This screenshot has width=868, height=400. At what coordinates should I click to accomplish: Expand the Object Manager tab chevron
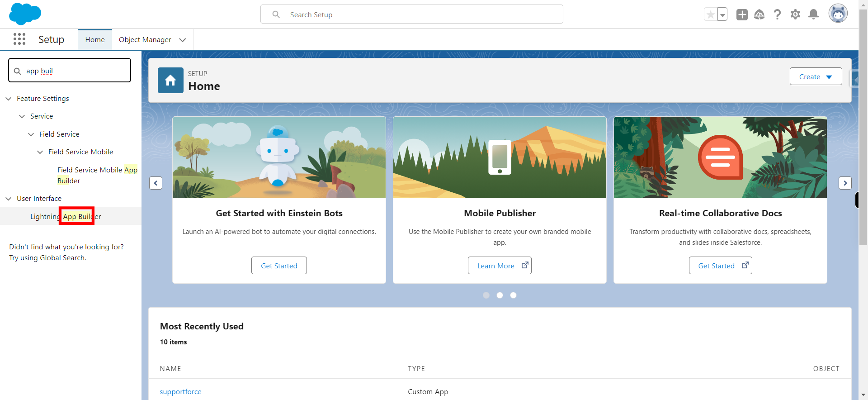pyautogui.click(x=183, y=40)
